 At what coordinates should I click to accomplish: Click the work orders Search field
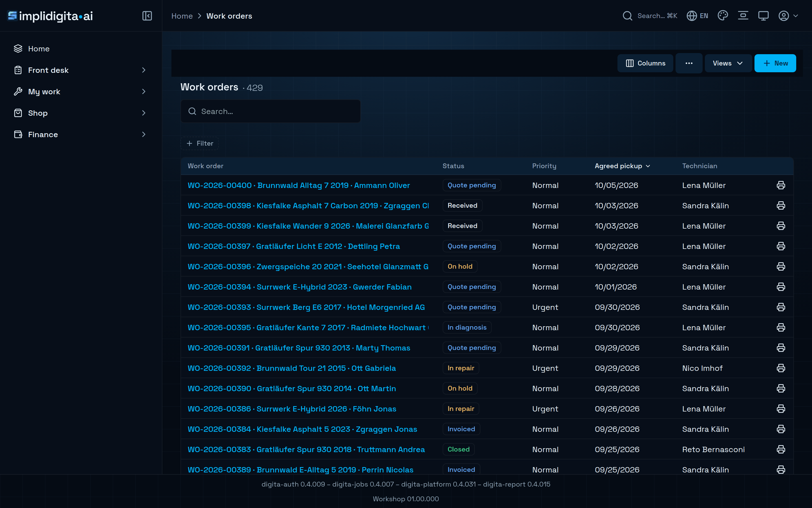[x=270, y=111]
